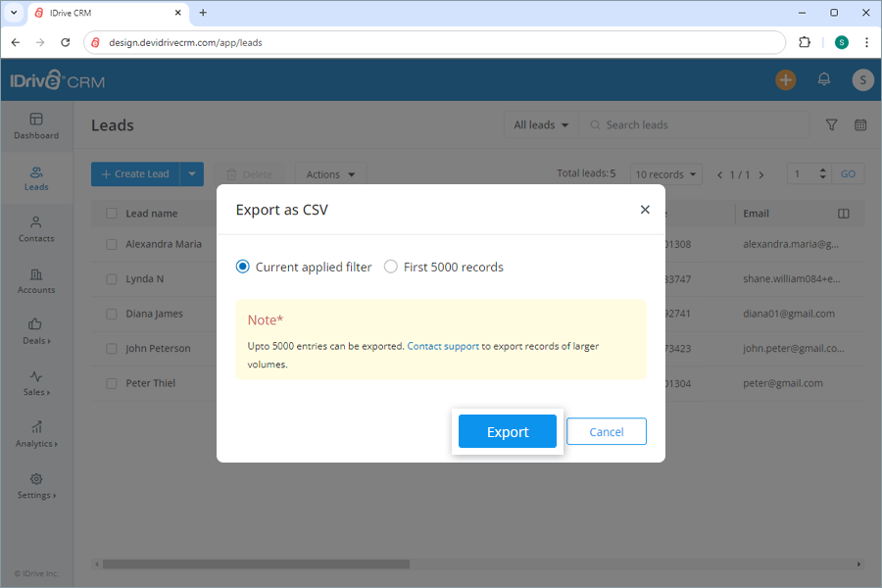882x588 pixels.
Task: Click the orange quick-create plus icon
Action: pyautogui.click(x=785, y=79)
